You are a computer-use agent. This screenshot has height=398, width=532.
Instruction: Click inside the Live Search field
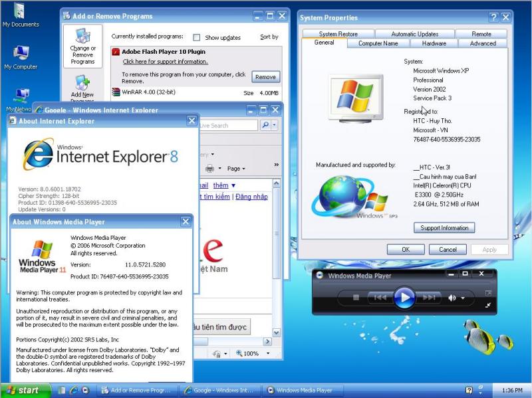(229, 126)
